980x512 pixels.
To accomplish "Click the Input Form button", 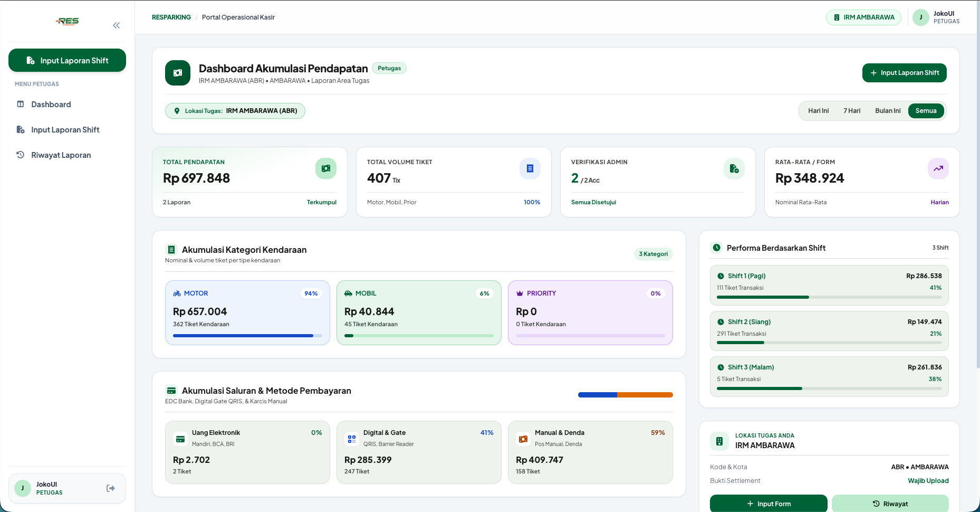I will tap(768, 504).
